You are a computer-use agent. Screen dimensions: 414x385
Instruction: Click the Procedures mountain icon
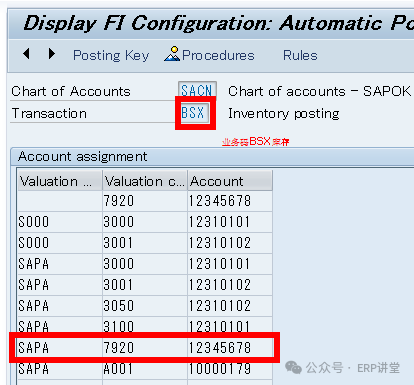click(172, 54)
